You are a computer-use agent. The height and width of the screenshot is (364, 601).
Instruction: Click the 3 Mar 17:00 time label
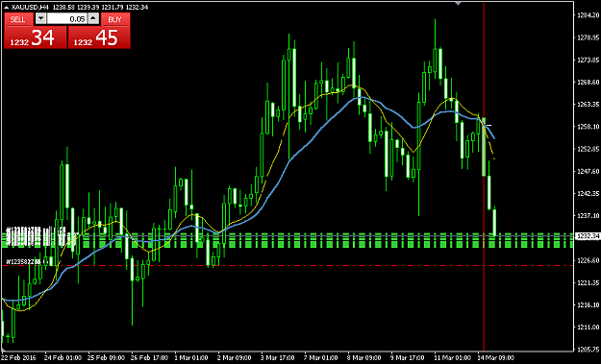point(278,358)
